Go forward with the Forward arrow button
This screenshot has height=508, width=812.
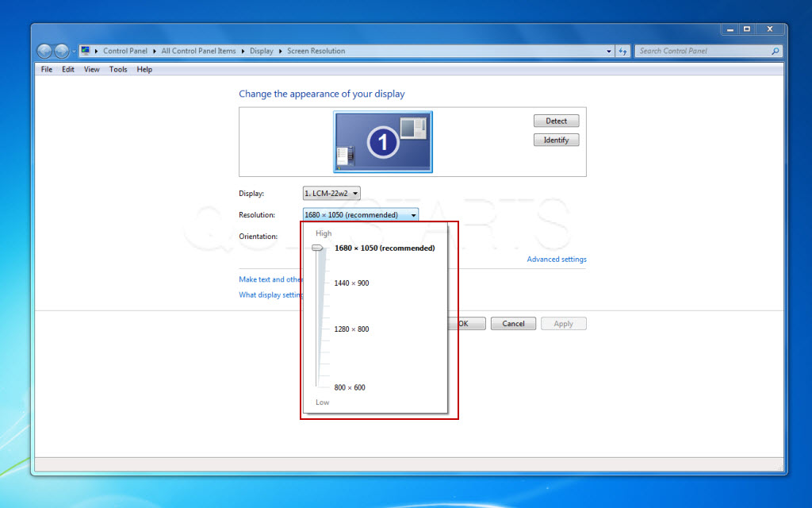(x=62, y=51)
